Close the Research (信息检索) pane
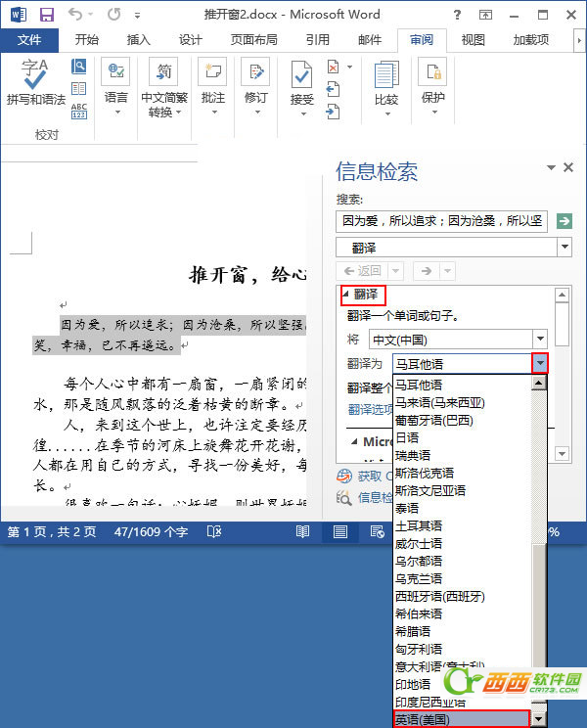The image size is (587, 728). [568, 167]
